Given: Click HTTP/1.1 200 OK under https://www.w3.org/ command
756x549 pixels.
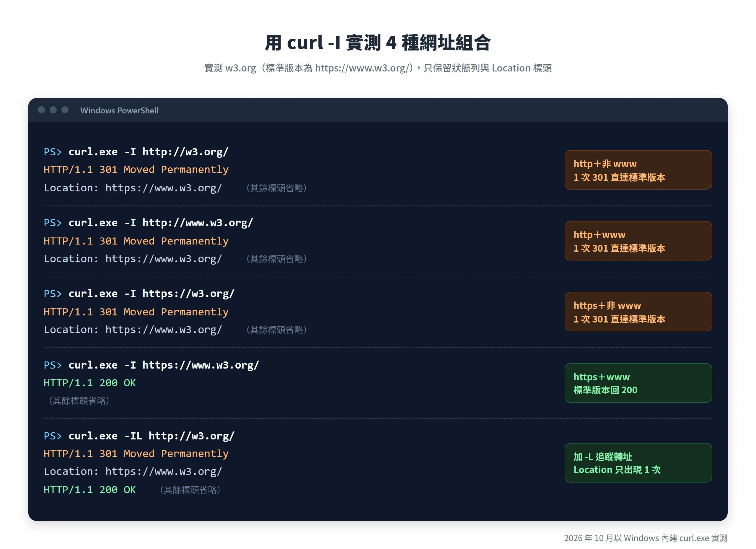Looking at the screenshot, I should (90, 383).
